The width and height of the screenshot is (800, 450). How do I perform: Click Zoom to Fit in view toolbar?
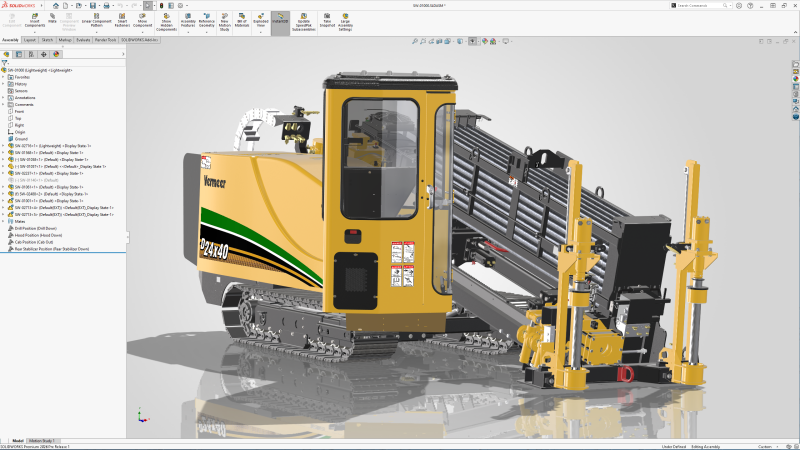tap(415, 41)
